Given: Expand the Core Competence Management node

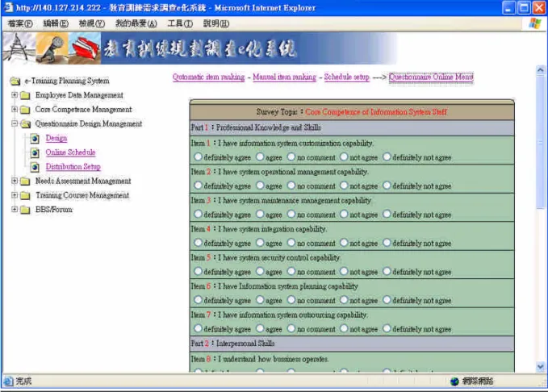Looking at the screenshot, I should (x=15, y=109).
